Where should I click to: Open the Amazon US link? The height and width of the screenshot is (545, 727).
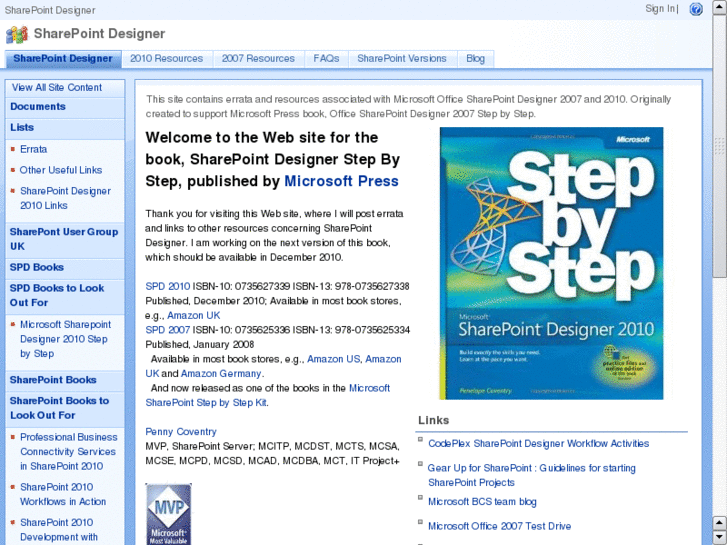[x=333, y=359]
